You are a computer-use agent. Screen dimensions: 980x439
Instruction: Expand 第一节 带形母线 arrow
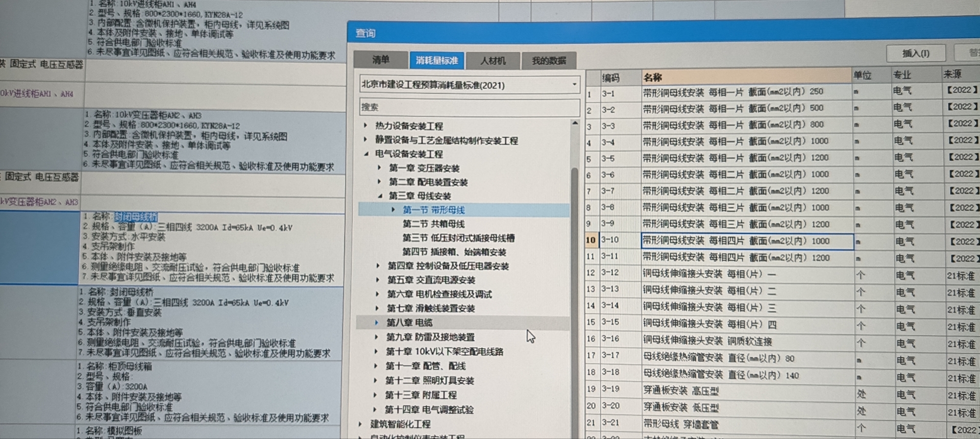[393, 210]
